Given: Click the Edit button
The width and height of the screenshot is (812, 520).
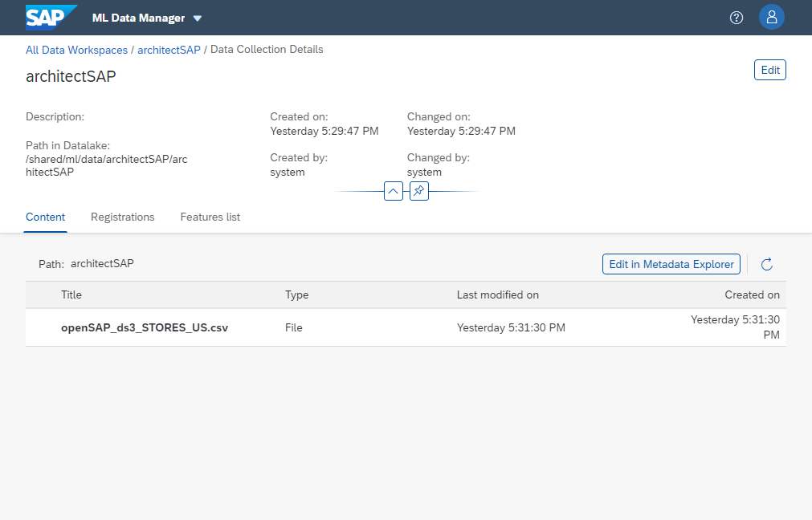Looking at the screenshot, I should 770,70.
